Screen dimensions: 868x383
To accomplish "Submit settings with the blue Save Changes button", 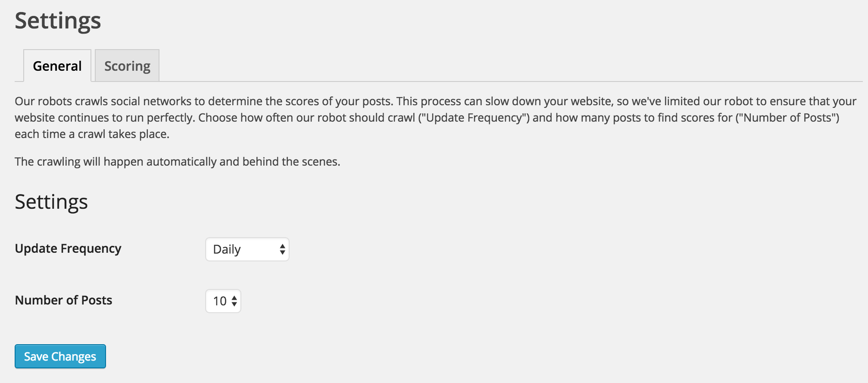I will pos(60,356).
